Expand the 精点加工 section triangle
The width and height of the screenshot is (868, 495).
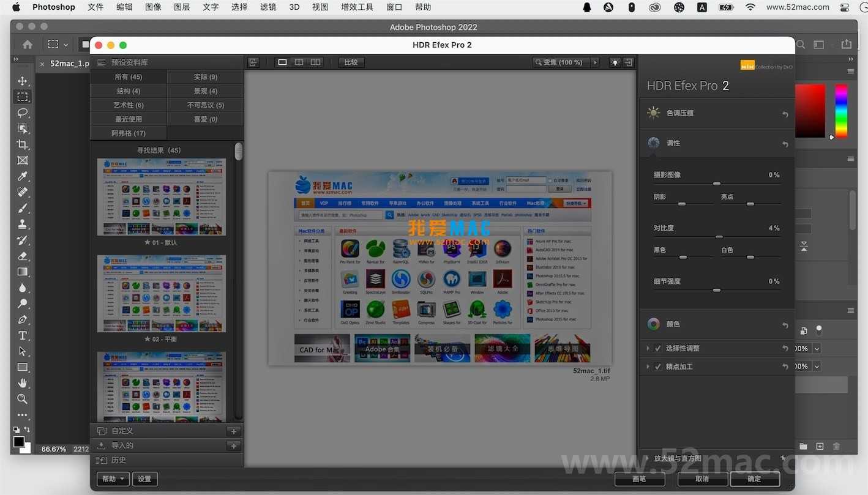(x=648, y=367)
